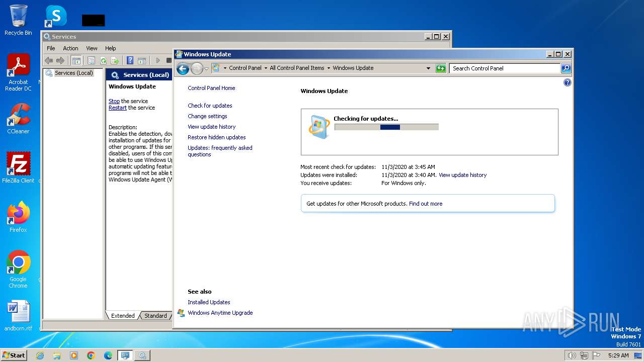Expand dropdown arrow after Control Panel breadcrumb
644x362 pixels.
pyautogui.click(x=266, y=68)
